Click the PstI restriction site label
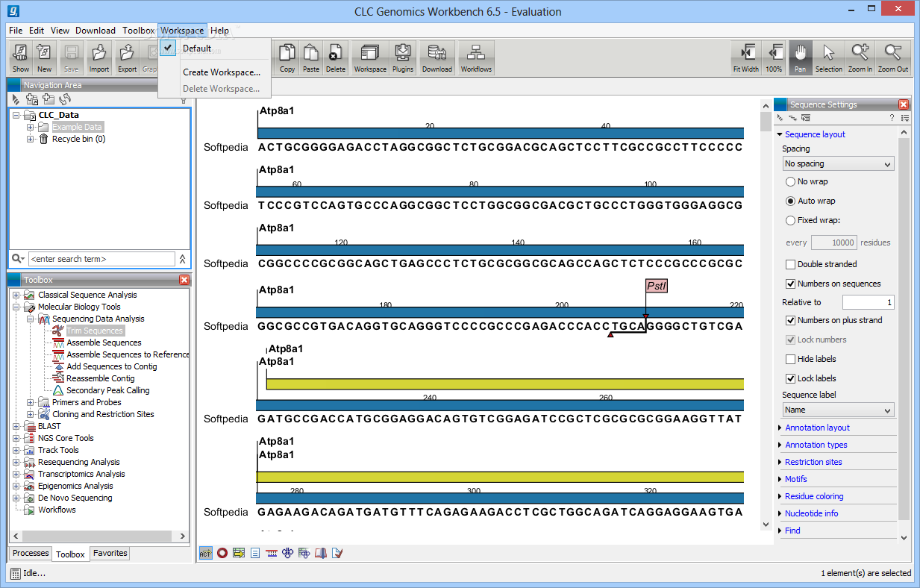Image resolution: width=920 pixels, height=588 pixels. click(x=657, y=286)
